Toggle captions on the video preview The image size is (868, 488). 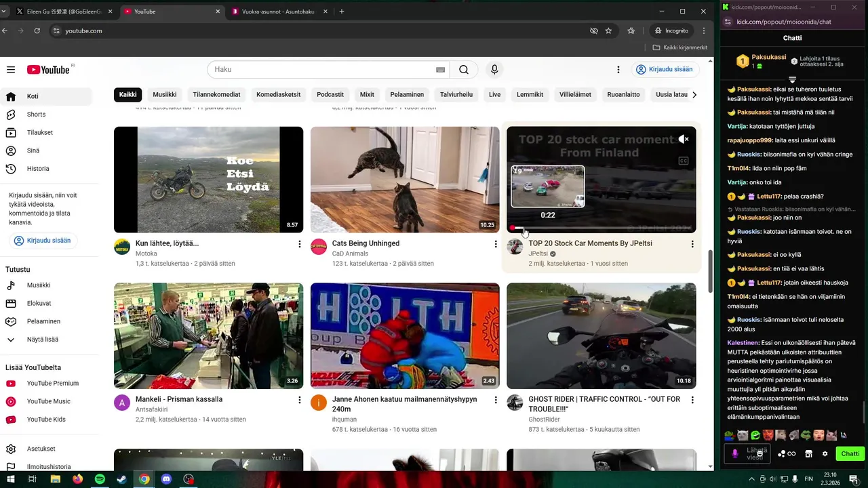(x=684, y=161)
